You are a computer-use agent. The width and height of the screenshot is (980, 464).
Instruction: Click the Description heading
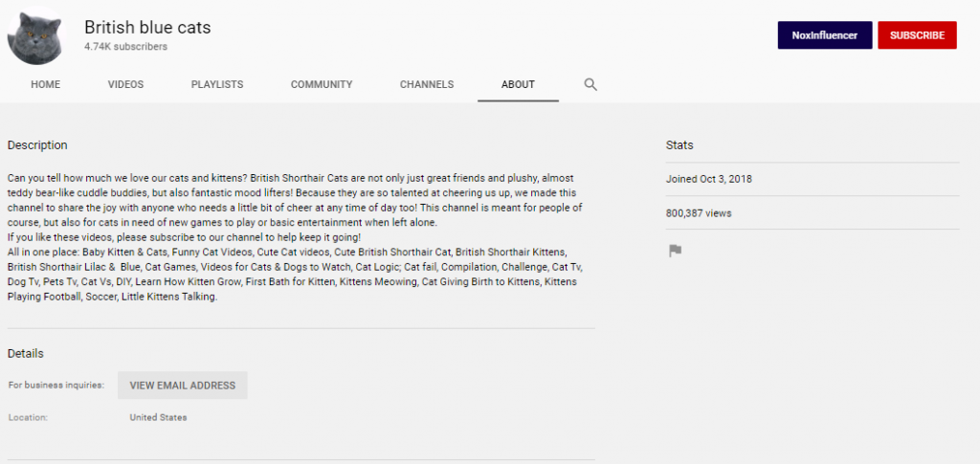[x=37, y=145]
